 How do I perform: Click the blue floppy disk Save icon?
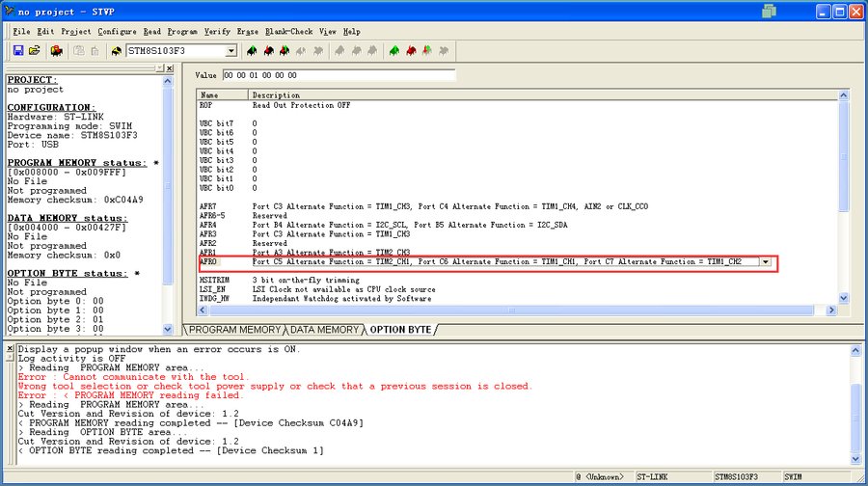click(x=18, y=50)
